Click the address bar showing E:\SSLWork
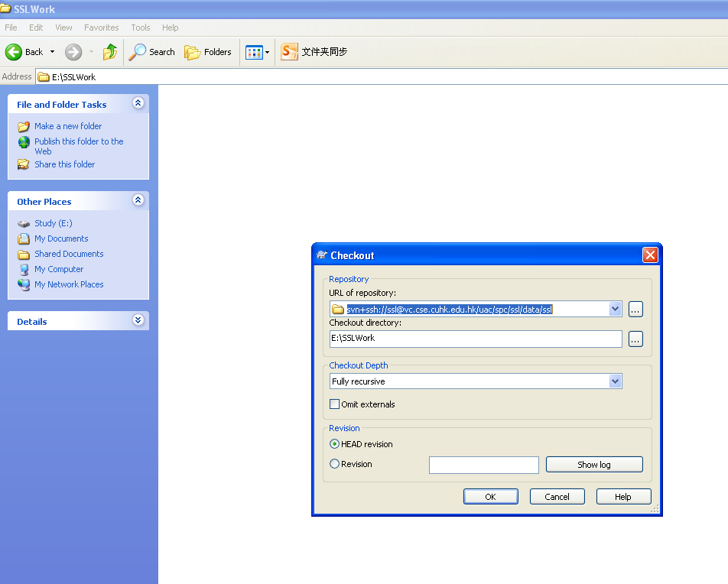The image size is (728, 584). 382,77
